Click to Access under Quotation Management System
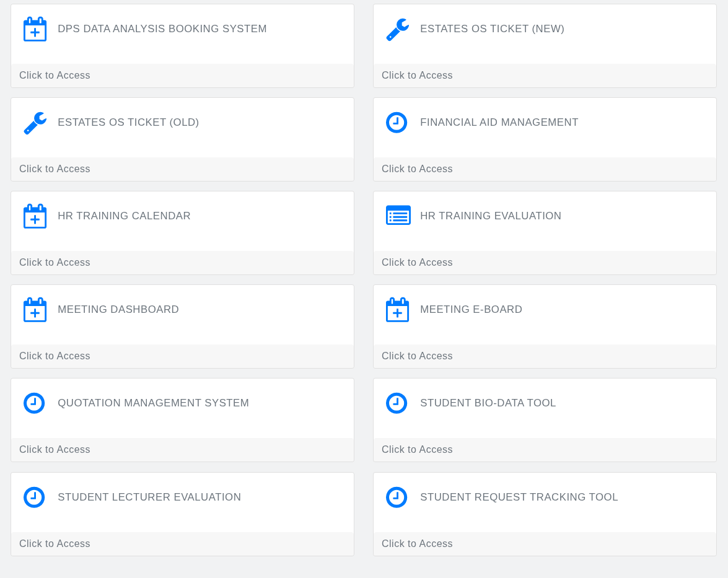Image resolution: width=728 pixels, height=578 pixels. [x=55, y=449]
